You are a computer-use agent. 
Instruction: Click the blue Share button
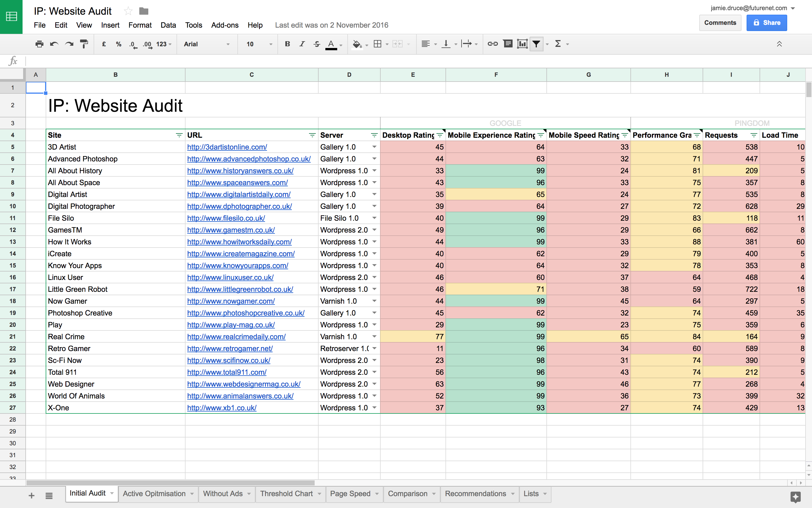pyautogui.click(x=767, y=23)
